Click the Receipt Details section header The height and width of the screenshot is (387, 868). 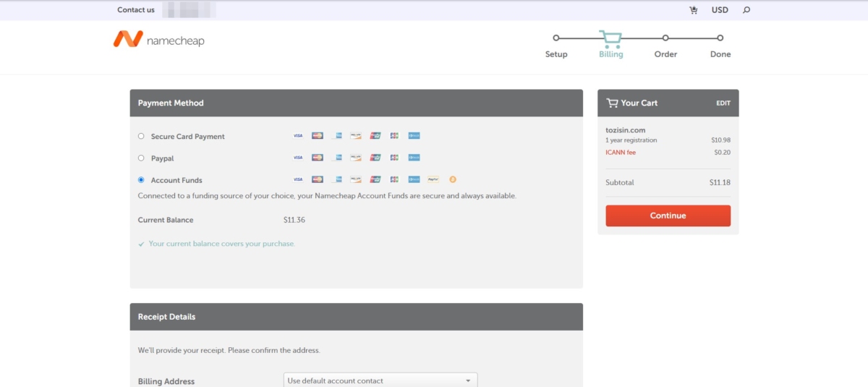(356, 317)
